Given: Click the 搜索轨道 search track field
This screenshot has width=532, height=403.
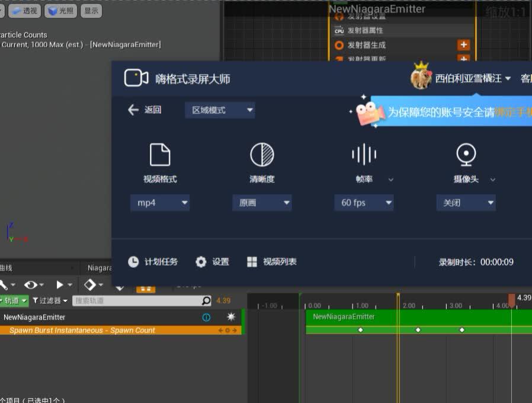Looking at the screenshot, I should coord(137,300).
